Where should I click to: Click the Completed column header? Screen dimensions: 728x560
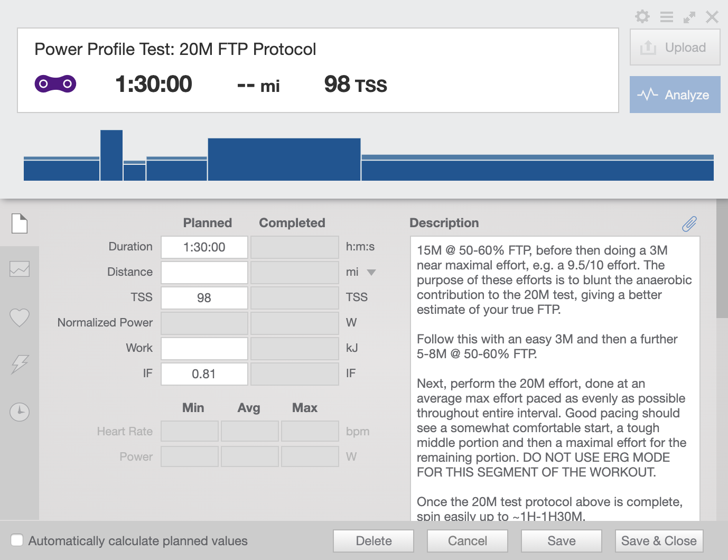[x=292, y=223]
